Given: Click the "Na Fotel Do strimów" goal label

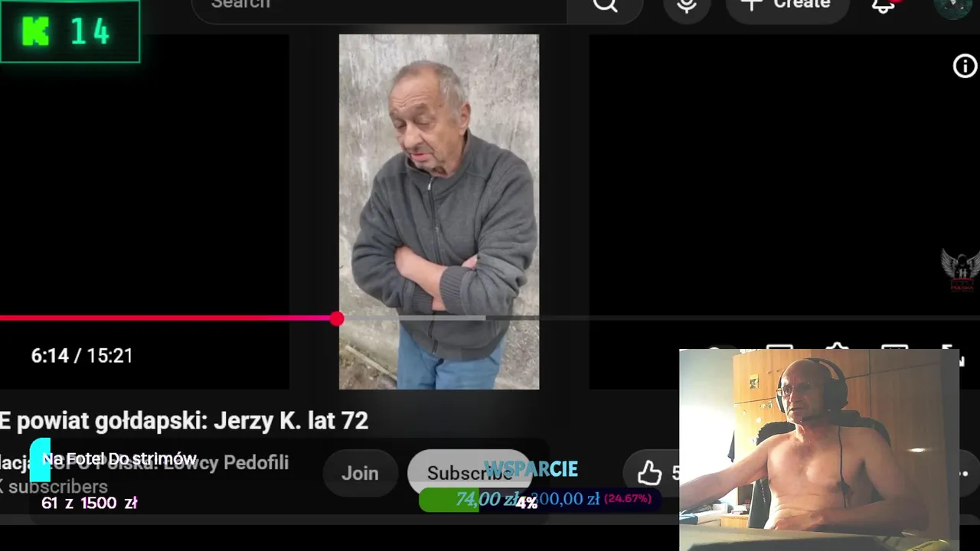Looking at the screenshot, I should click(x=119, y=458).
